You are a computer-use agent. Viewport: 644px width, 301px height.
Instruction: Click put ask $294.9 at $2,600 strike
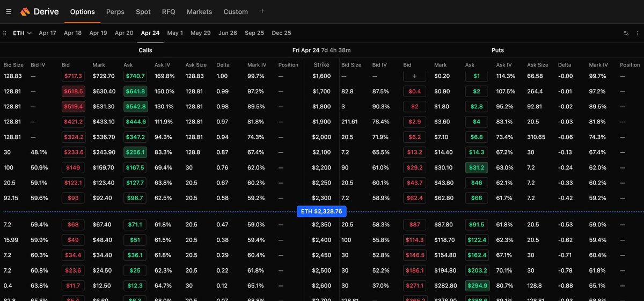pyautogui.click(x=477, y=286)
